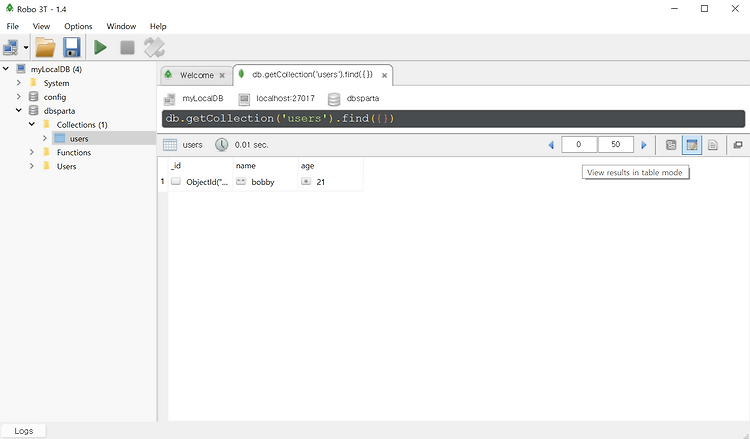Select the db.getCollection('users').find({}) tab
The height and width of the screenshot is (439, 750).
coord(312,75)
